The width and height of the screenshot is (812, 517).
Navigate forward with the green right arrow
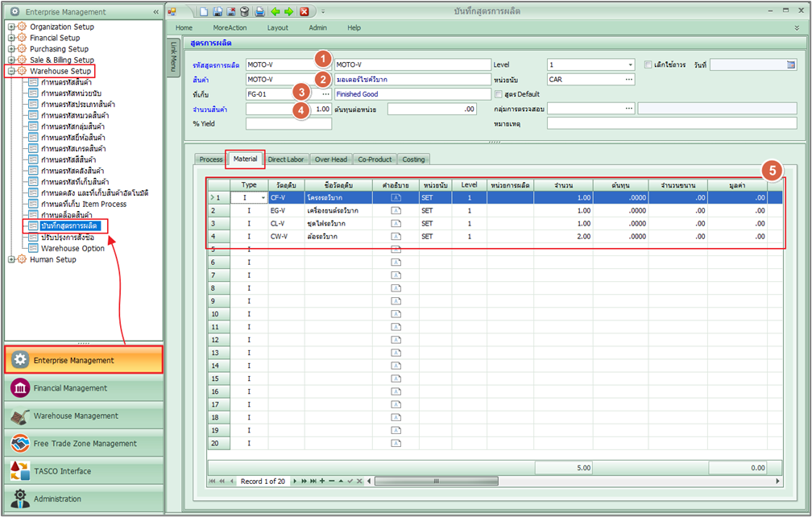point(289,10)
